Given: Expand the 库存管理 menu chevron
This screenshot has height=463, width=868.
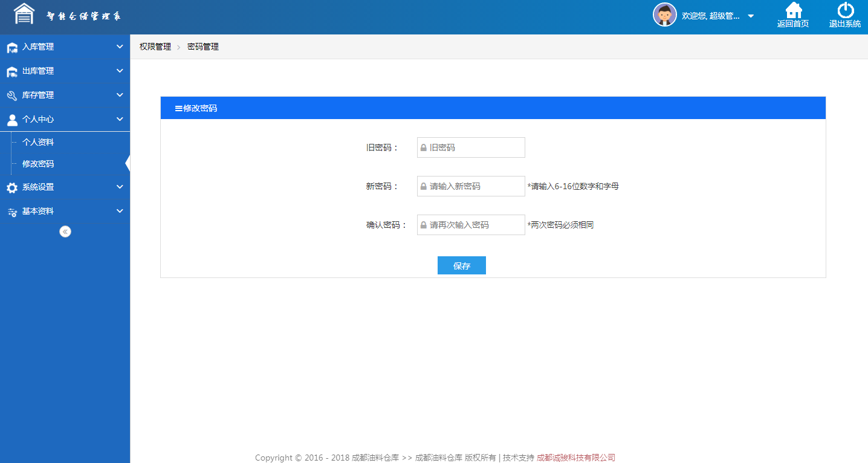Looking at the screenshot, I should [x=120, y=95].
